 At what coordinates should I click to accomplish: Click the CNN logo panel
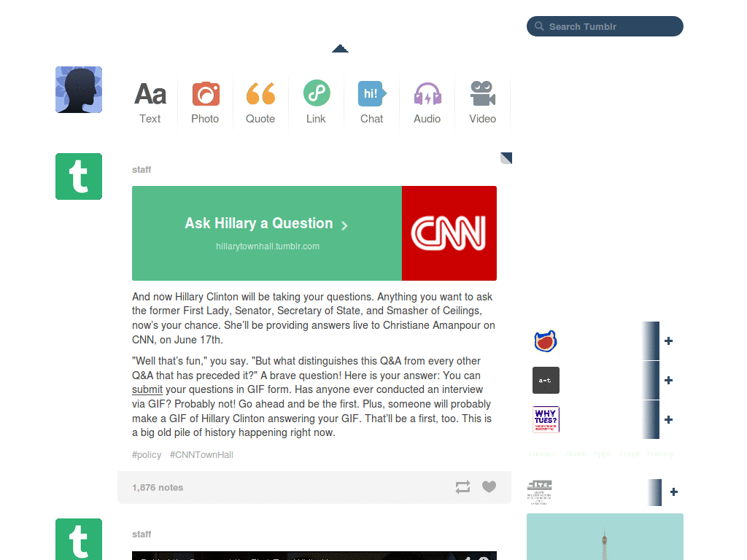(x=449, y=233)
